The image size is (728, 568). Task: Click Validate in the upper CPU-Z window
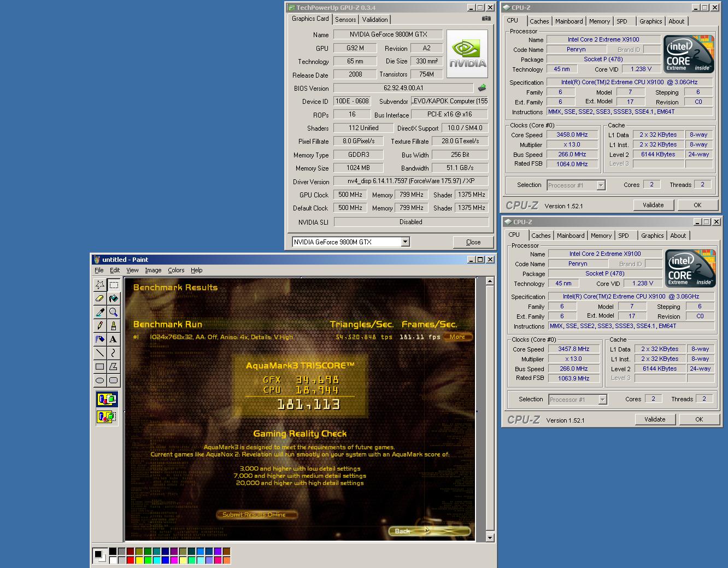(x=653, y=205)
